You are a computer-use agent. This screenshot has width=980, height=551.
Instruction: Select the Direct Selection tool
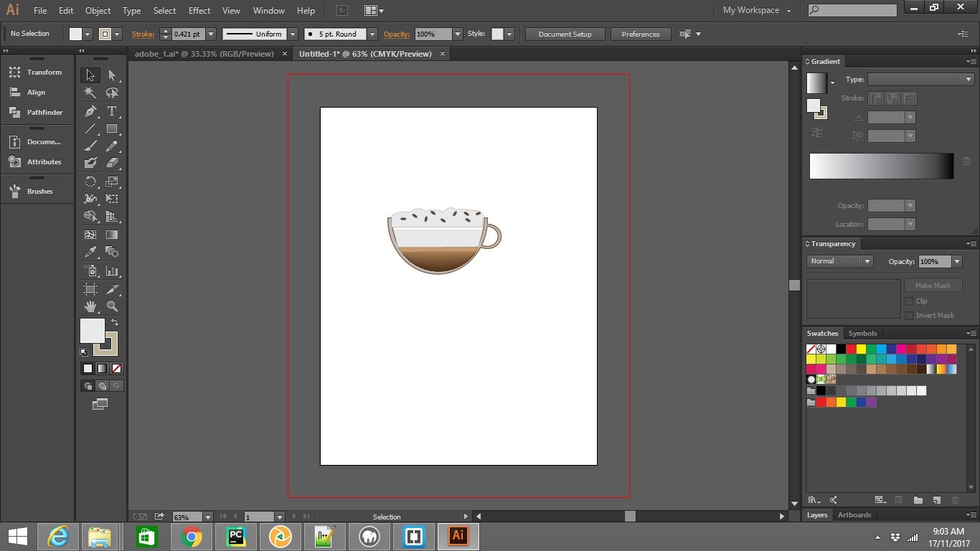[x=112, y=75]
